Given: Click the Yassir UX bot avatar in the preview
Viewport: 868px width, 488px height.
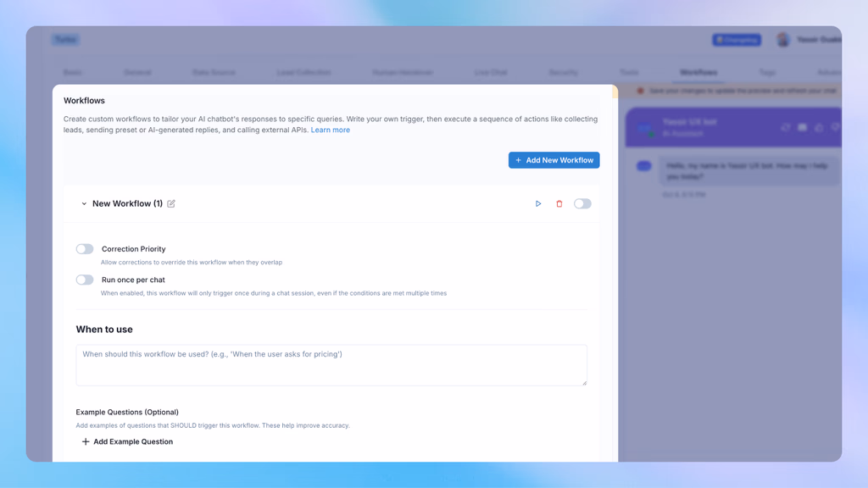Looking at the screenshot, I should (644, 127).
